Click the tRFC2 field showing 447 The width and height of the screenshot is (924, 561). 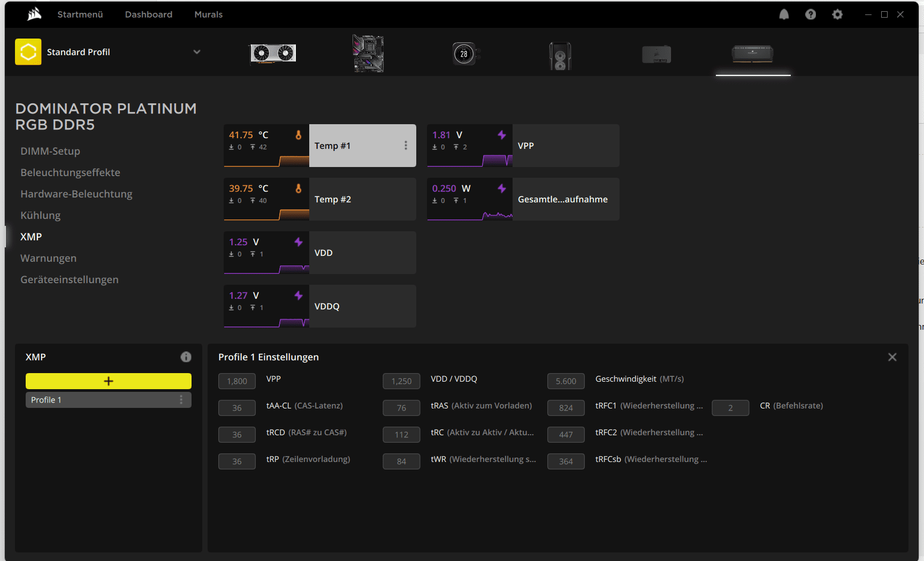tap(566, 435)
